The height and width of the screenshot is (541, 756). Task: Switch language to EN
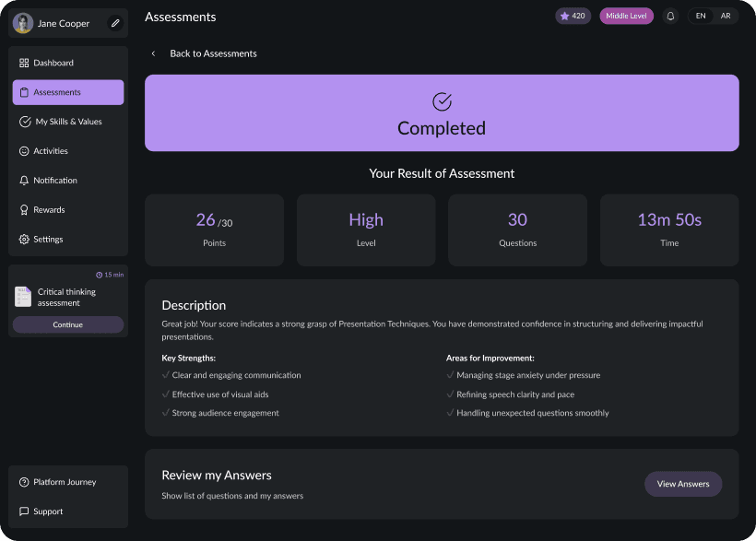[701, 16]
